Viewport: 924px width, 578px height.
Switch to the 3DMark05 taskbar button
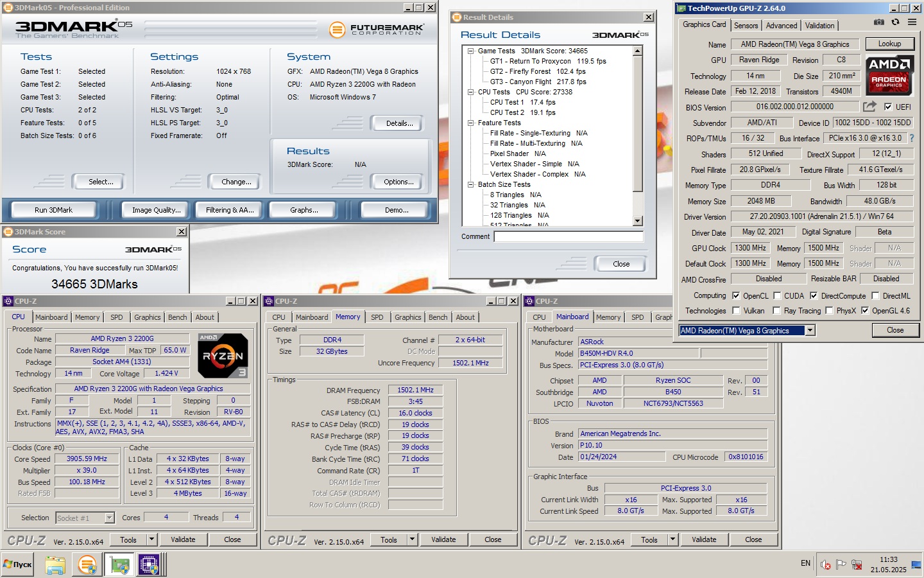point(87,565)
